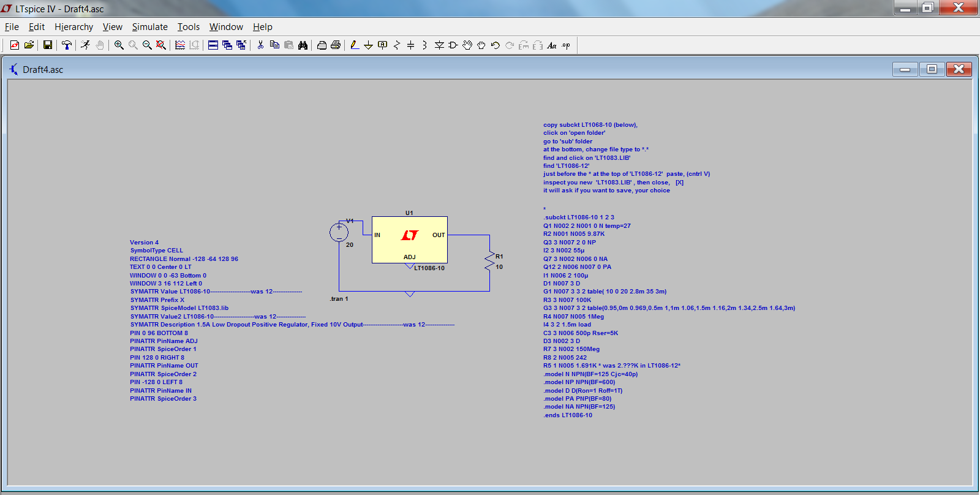
Task: Click the Halt hand icon
Action: [x=100, y=45]
